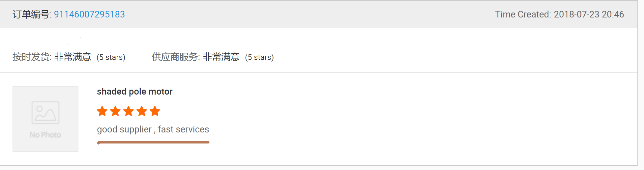Click the fourth orange rating star
The width and height of the screenshot is (644, 170).
click(142, 111)
